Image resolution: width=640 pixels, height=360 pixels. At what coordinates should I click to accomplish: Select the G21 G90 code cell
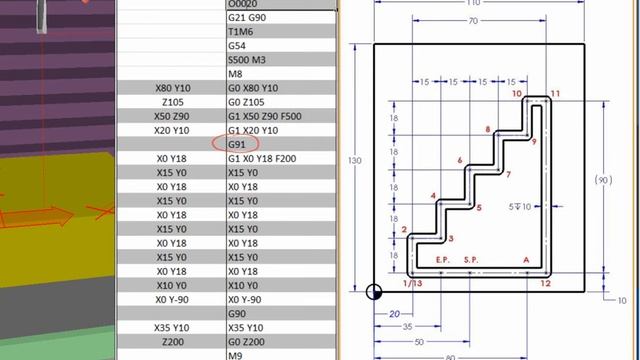coord(282,18)
